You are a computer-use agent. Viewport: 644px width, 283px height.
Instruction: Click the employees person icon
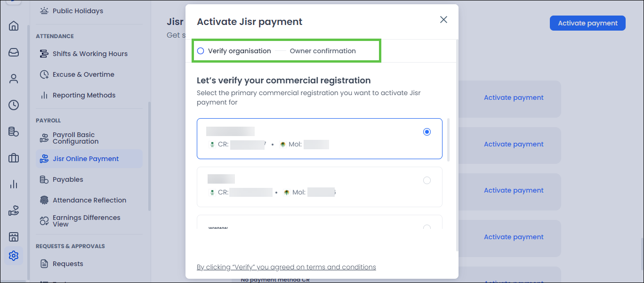[14, 79]
